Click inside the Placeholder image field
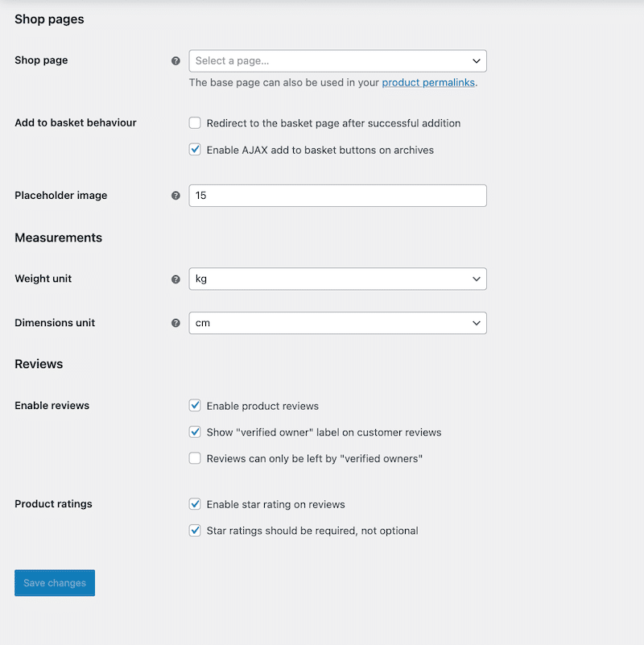 [337, 195]
